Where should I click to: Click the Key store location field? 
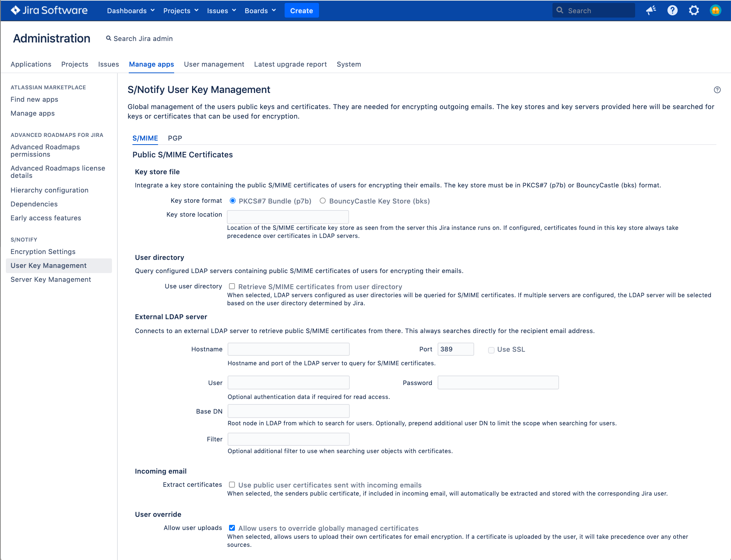tap(288, 217)
